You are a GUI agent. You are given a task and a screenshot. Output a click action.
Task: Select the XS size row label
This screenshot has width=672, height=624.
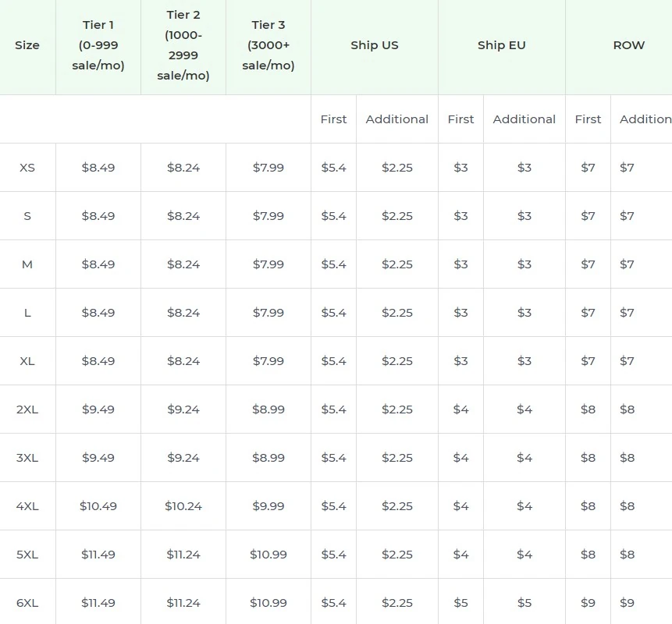click(27, 167)
